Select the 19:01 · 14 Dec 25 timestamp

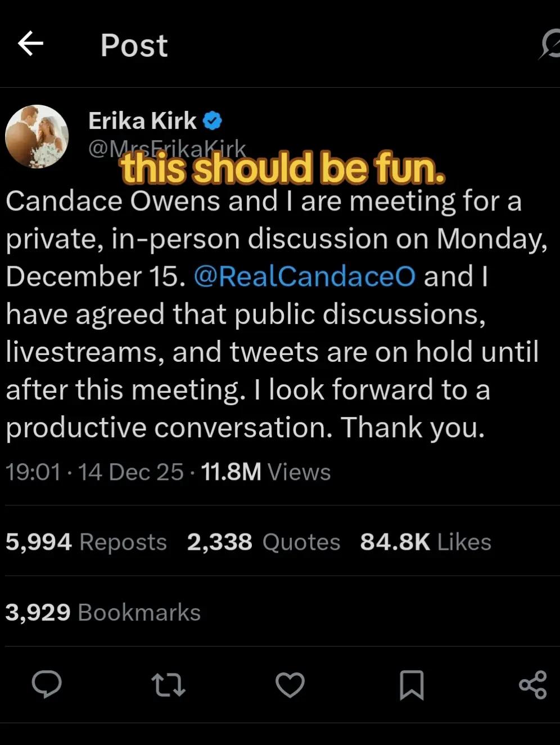94,472
